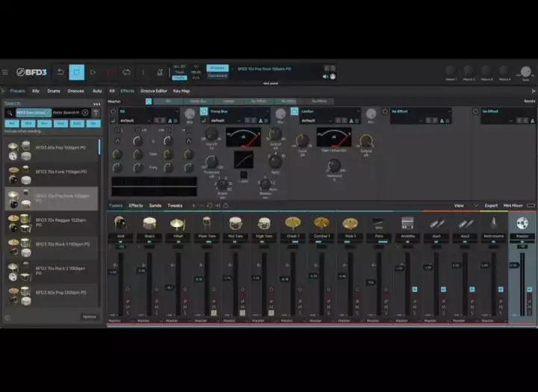Click the Master channel fader
This screenshot has height=392, width=538.
(x=514, y=265)
